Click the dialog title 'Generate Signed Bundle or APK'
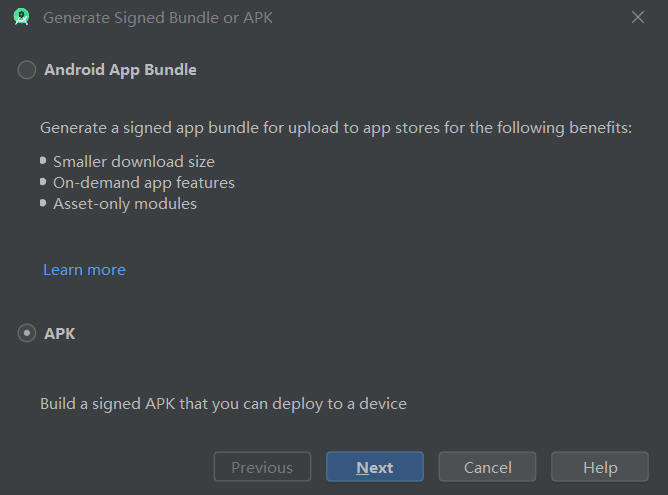 point(158,18)
